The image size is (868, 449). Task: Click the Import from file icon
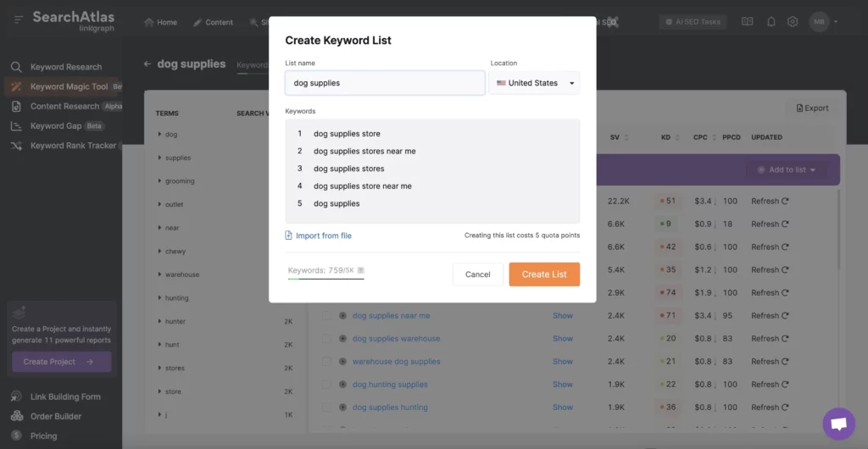click(x=289, y=236)
